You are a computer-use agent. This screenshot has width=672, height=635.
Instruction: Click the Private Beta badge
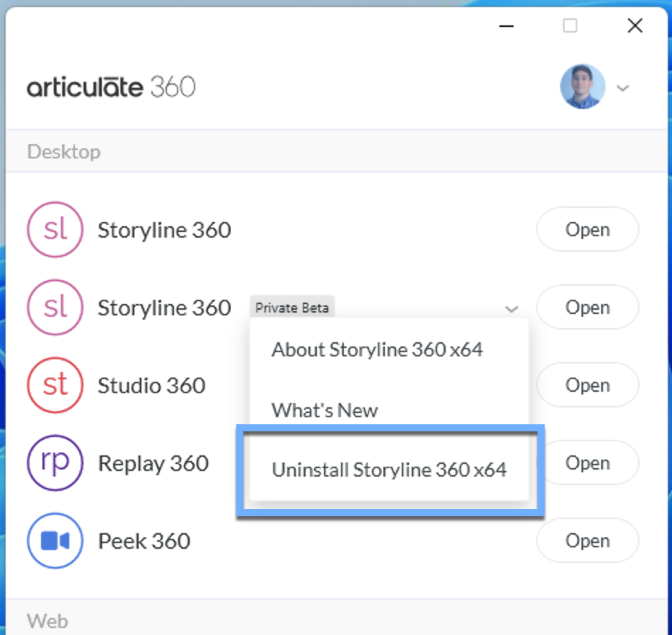(x=292, y=308)
